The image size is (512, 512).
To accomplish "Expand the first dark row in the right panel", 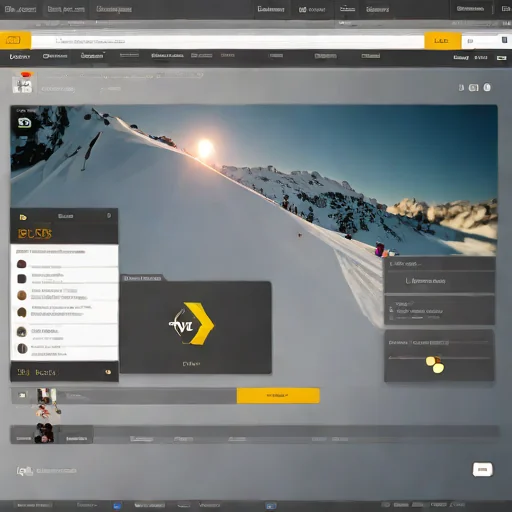I will [x=439, y=281].
